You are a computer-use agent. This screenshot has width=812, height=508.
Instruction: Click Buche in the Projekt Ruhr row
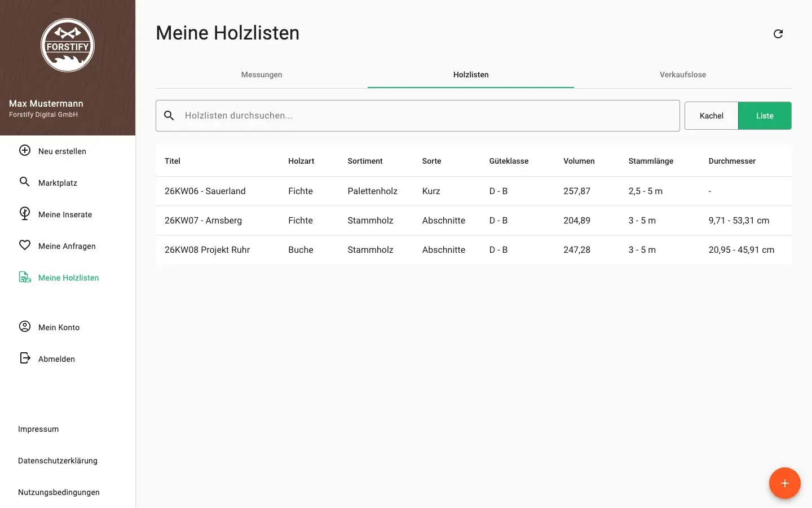tap(301, 249)
